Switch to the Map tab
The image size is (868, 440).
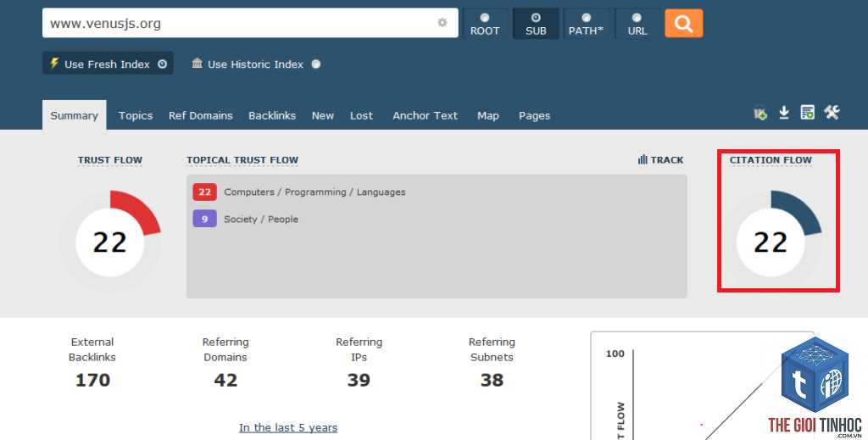point(488,115)
